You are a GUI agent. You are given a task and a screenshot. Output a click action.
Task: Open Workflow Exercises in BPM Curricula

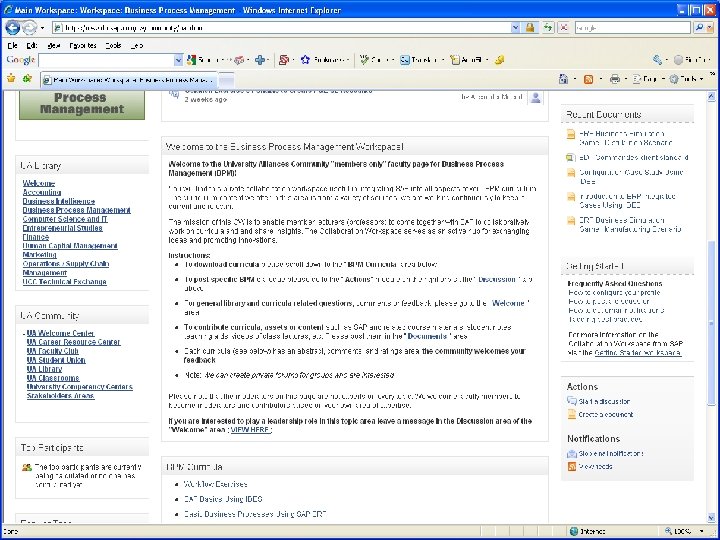tap(215, 484)
